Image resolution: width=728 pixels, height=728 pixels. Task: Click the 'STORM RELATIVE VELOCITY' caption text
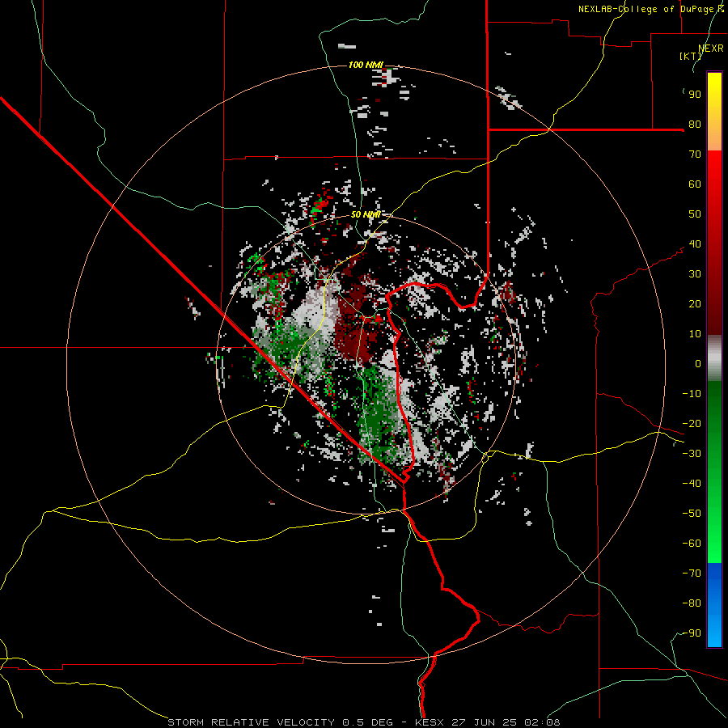pyautogui.click(x=251, y=722)
